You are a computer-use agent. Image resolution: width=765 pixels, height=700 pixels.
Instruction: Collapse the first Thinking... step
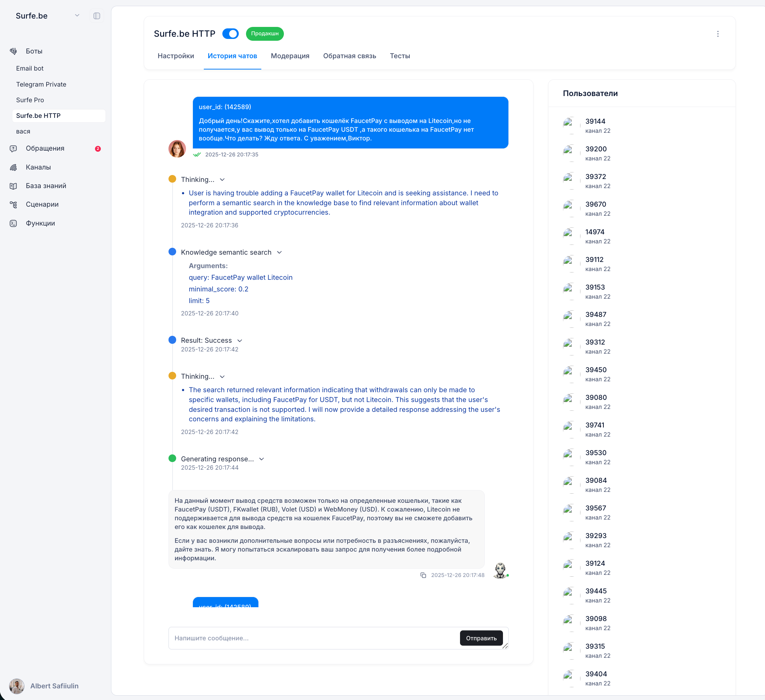pyautogui.click(x=222, y=180)
